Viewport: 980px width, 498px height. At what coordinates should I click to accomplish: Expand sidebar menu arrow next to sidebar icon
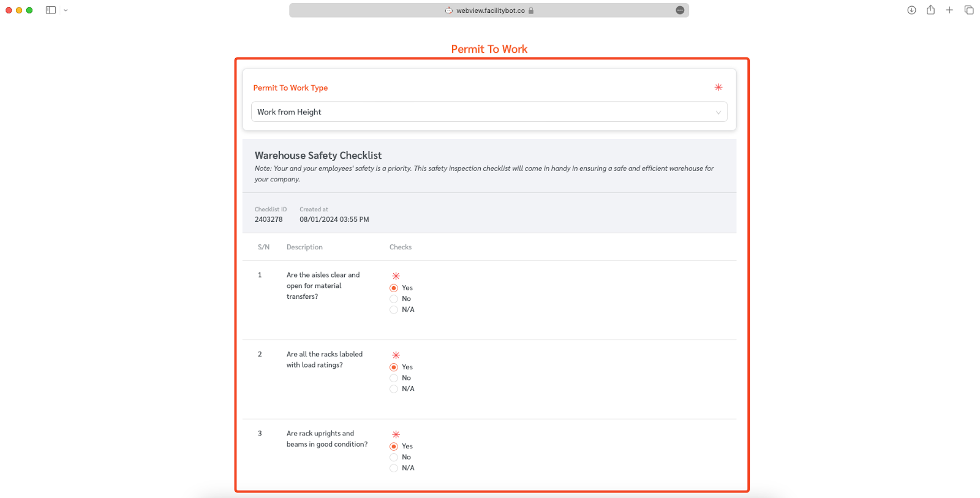66,10
